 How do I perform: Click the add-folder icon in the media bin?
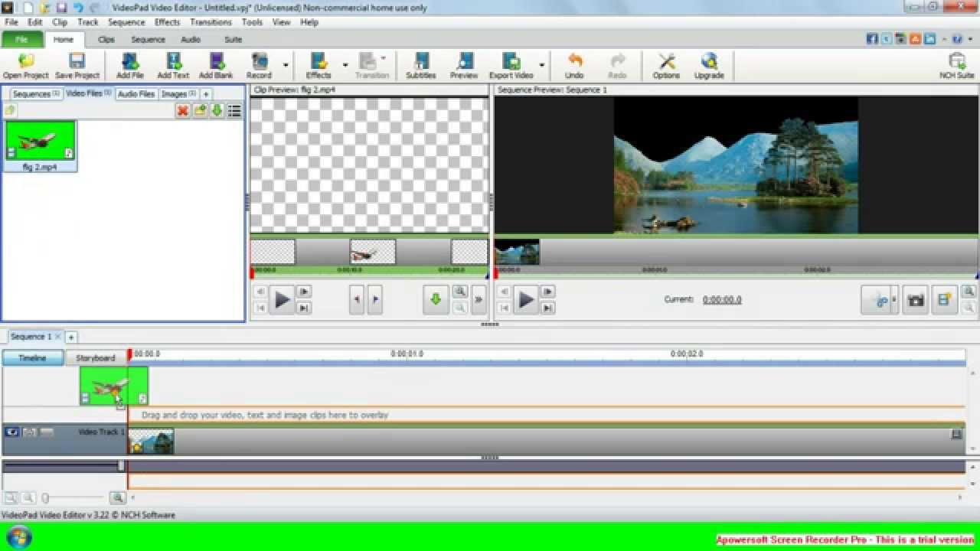tap(200, 111)
